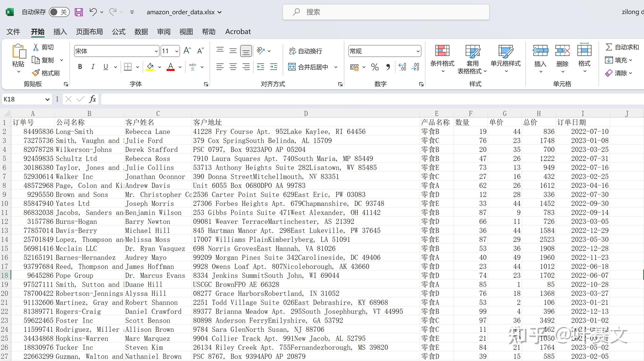
Task: Click the increase decimal icon
Action: point(402,67)
